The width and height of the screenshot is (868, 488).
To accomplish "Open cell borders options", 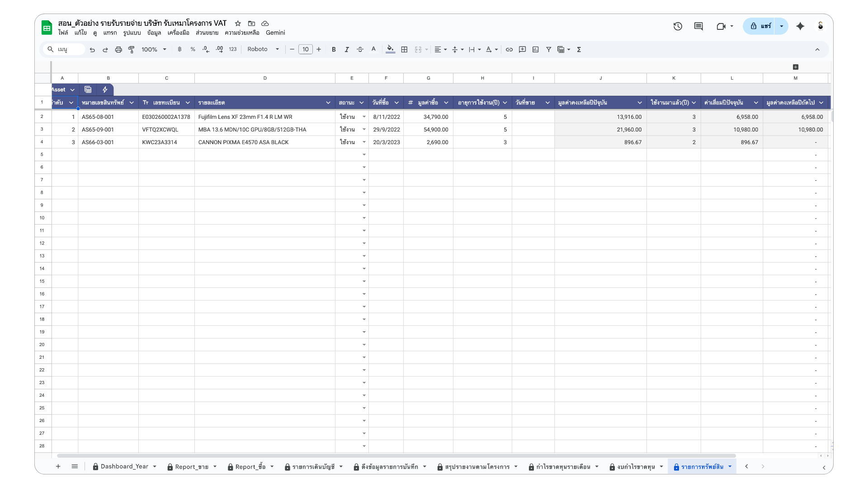I will tap(404, 49).
